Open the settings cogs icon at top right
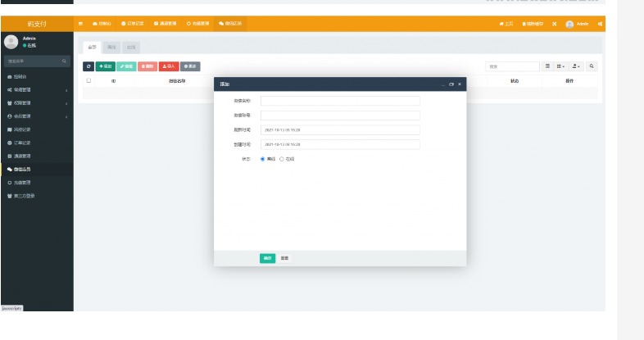Viewport: 644px width, 340px height. coord(600,24)
